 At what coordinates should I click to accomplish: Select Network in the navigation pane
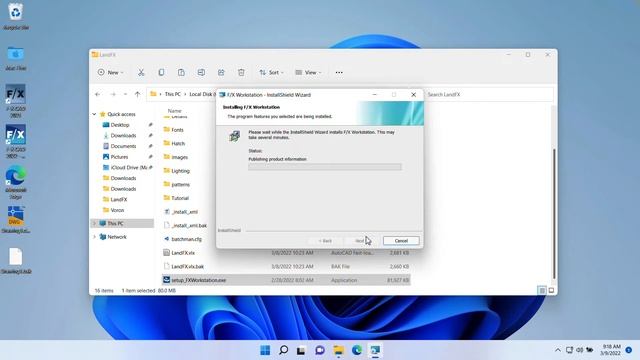click(x=117, y=237)
